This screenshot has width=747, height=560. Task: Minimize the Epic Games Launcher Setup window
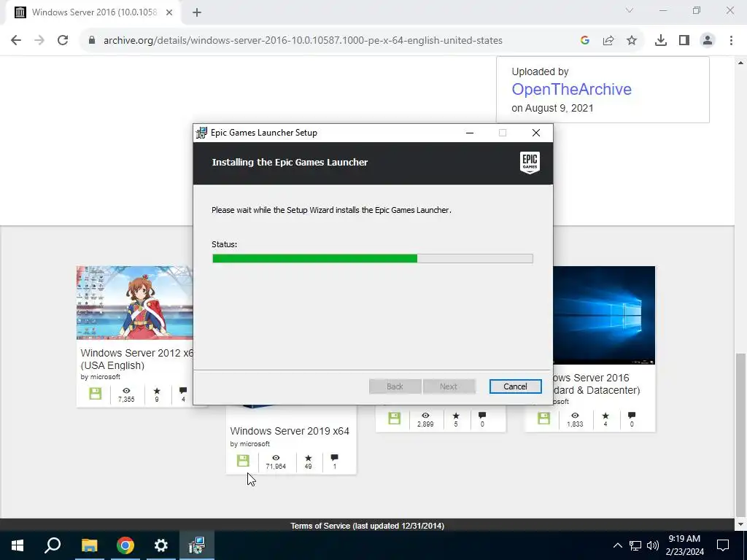[470, 133]
